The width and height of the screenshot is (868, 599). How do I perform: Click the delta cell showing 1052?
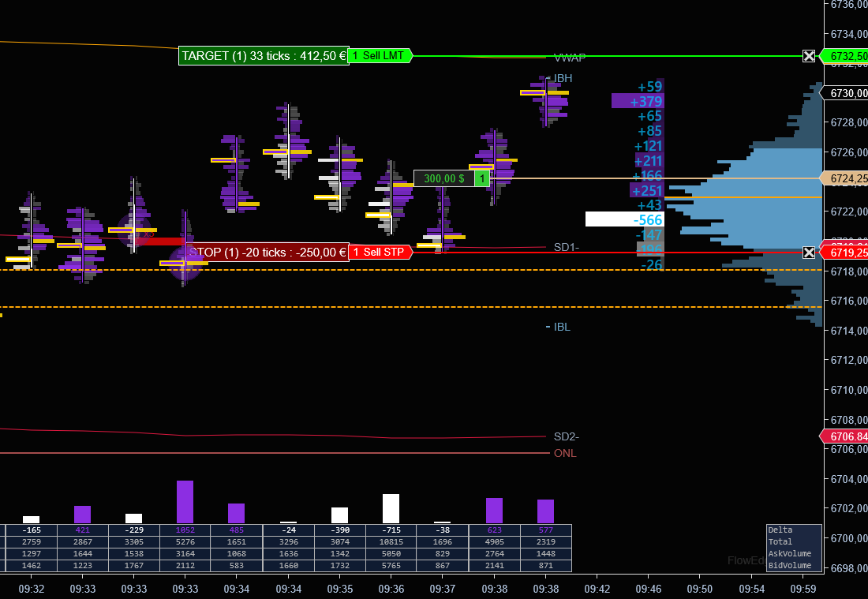click(x=185, y=530)
